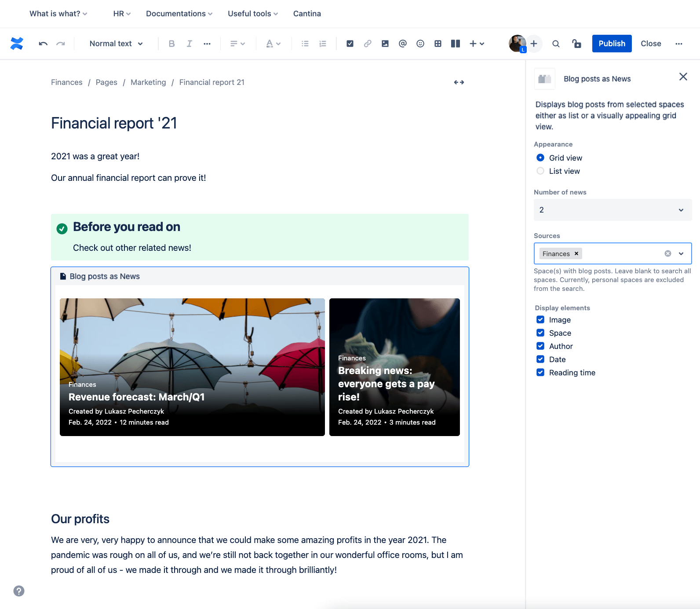Select the Blog posts as News macro header

(259, 276)
